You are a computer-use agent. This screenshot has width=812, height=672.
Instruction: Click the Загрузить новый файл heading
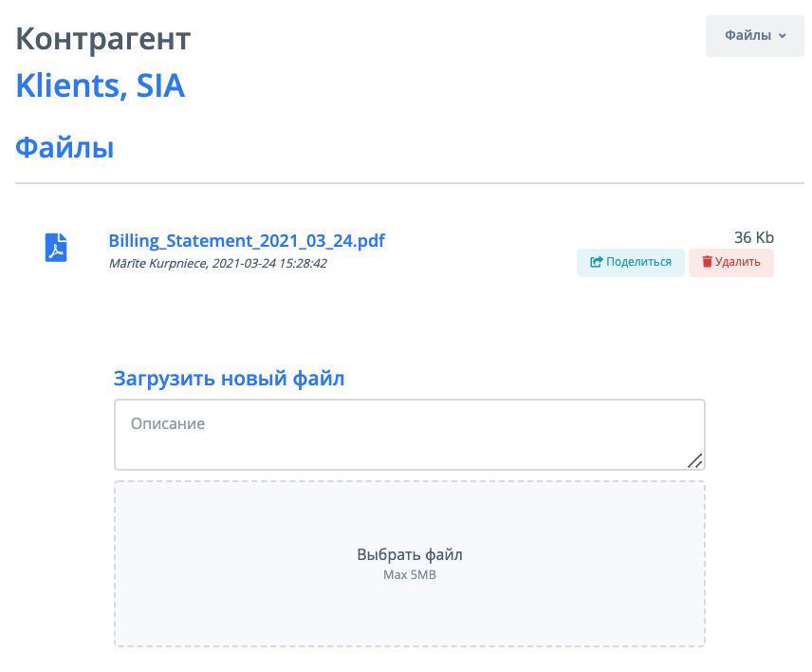[229, 378]
